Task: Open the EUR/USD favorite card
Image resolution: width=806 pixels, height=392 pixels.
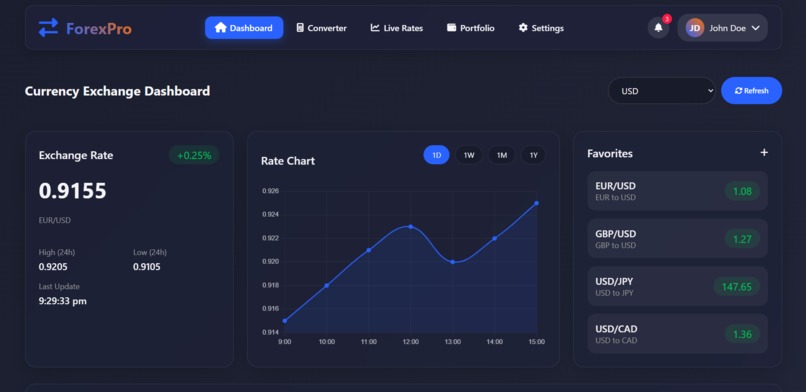Action: click(x=677, y=191)
